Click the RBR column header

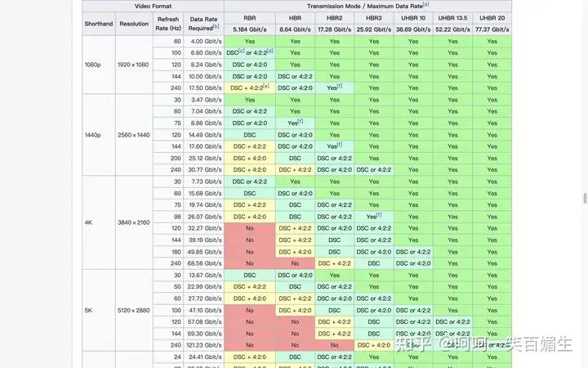click(x=249, y=17)
